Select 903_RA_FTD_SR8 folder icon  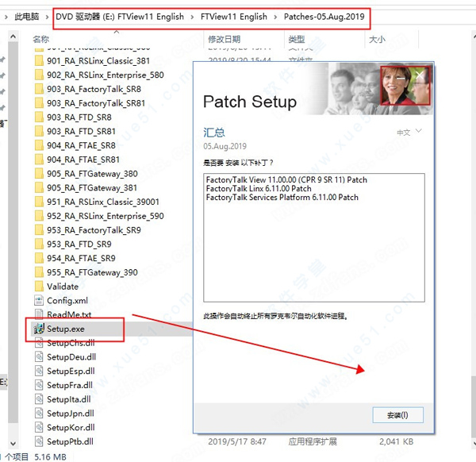click(39, 117)
